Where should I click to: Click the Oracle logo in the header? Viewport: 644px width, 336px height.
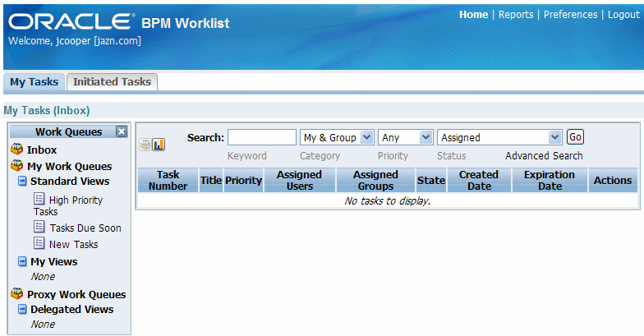tap(71, 21)
